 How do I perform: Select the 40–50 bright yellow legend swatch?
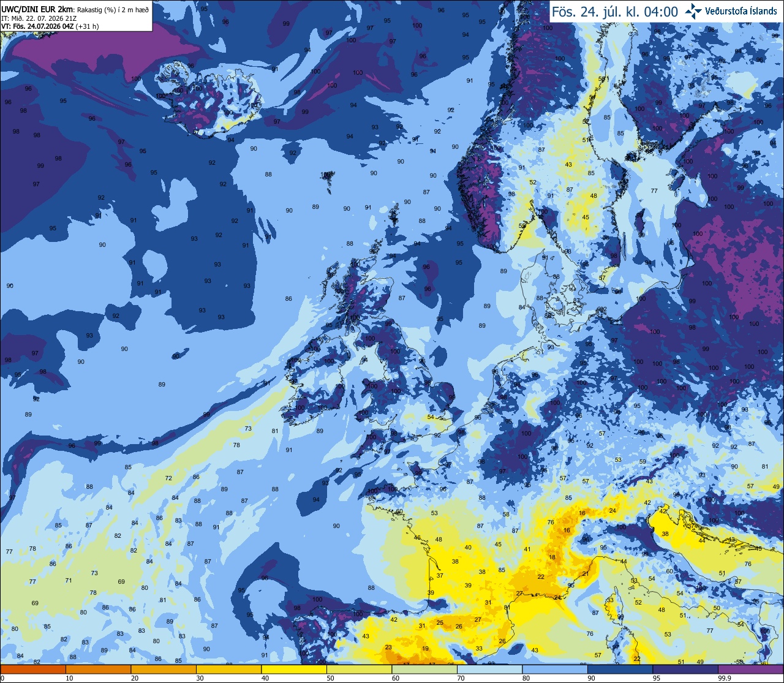pos(294,669)
